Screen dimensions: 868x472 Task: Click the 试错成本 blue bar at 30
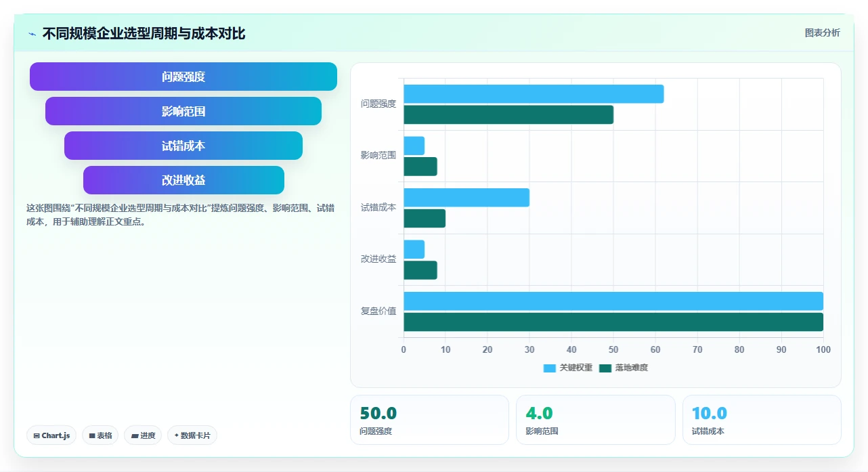point(466,198)
